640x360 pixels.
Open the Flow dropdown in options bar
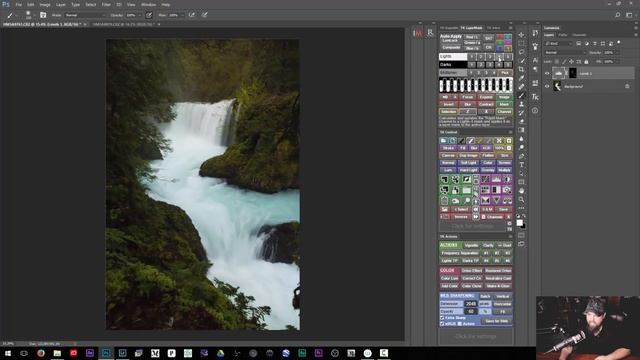(x=182, y=15)
